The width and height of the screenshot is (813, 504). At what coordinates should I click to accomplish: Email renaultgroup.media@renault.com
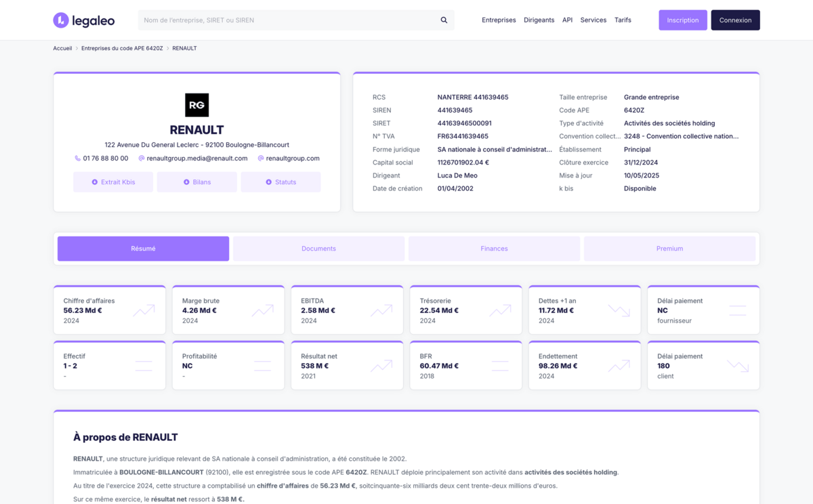197,159
